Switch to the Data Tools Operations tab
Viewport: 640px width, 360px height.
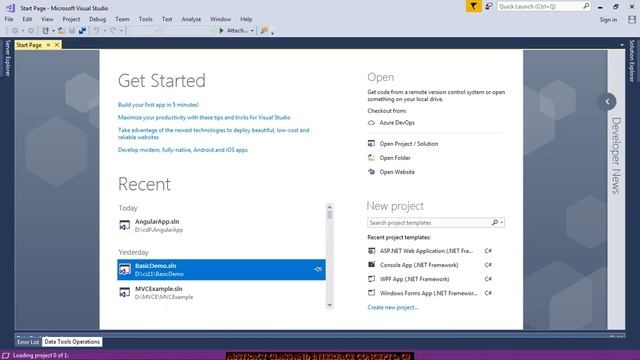72,342
